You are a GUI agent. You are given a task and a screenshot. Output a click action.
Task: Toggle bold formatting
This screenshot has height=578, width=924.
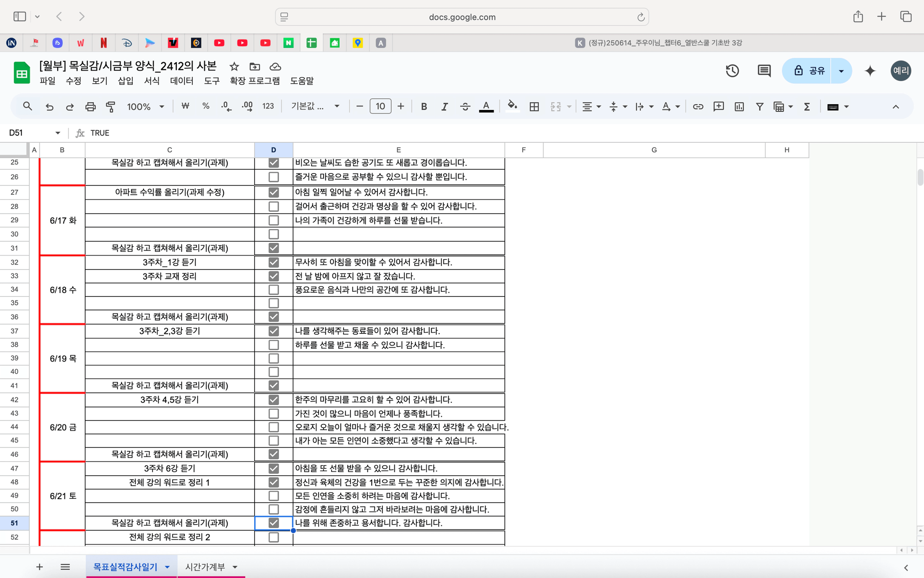(424, 107)
